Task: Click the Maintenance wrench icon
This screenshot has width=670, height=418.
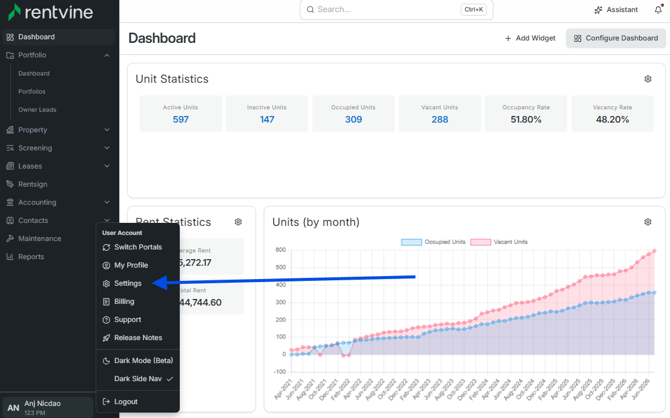Action: (x=10, y=238)
